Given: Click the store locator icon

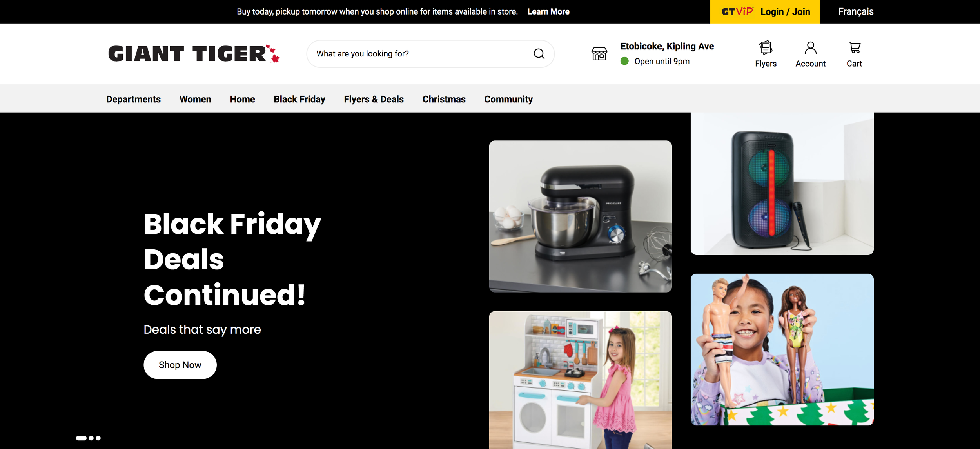Looking at the screenshot, I should pyautogui.click(x=599, y=54).
